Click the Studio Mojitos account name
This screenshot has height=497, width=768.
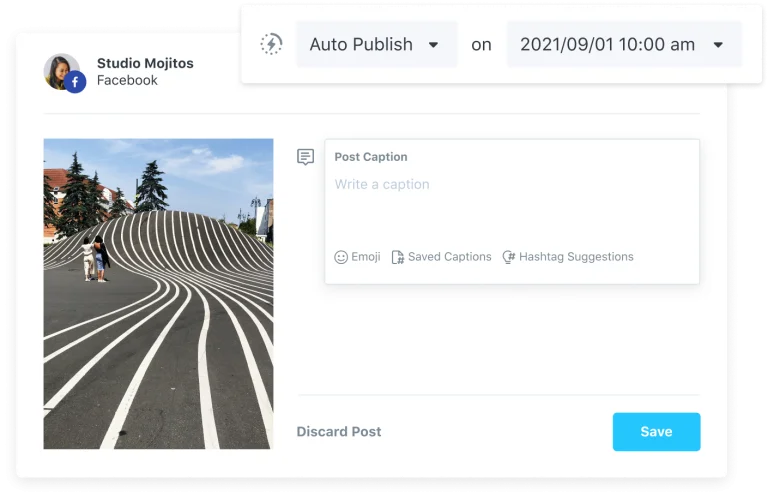[145, 63]
